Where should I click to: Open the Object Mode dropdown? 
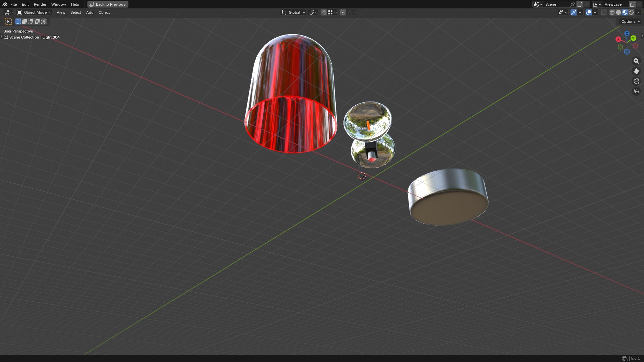point(35,12)
